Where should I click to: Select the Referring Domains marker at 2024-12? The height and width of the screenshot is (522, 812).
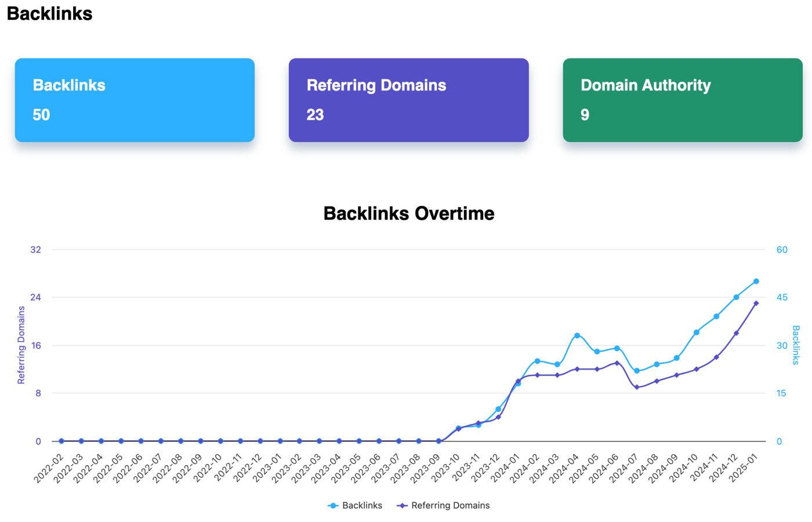736,333
